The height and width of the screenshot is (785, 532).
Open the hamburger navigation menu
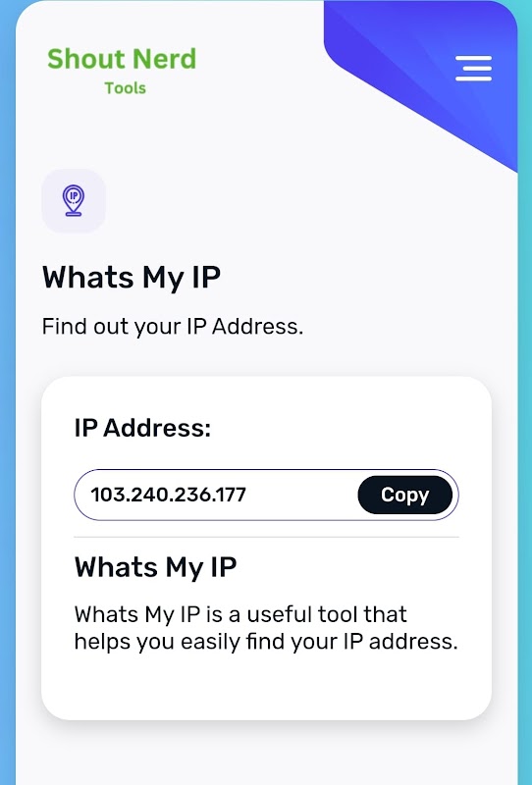[x=473, y=68]
